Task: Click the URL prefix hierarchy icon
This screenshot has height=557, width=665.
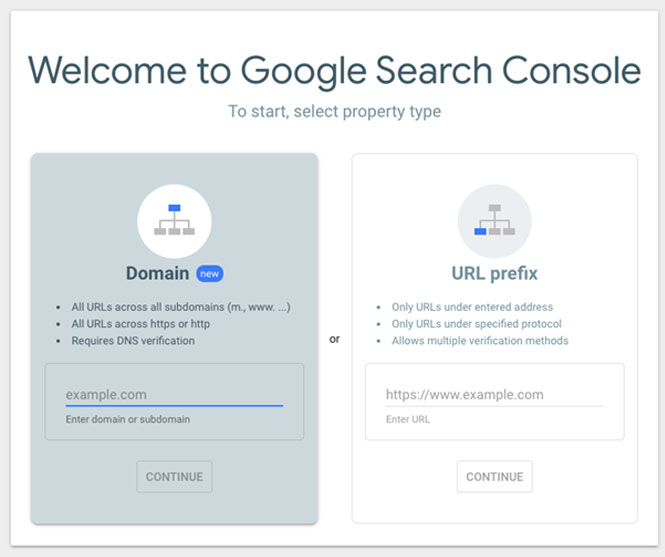Action: point(495,221)
